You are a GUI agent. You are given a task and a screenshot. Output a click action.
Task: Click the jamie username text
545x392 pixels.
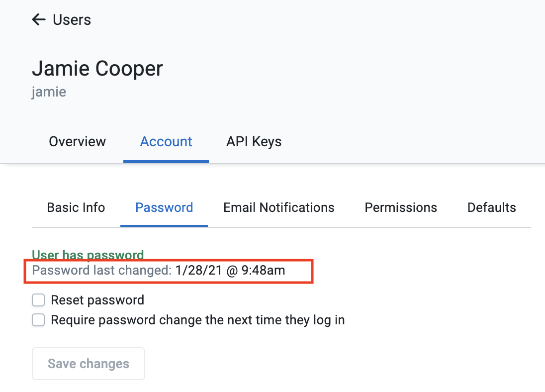49,92
